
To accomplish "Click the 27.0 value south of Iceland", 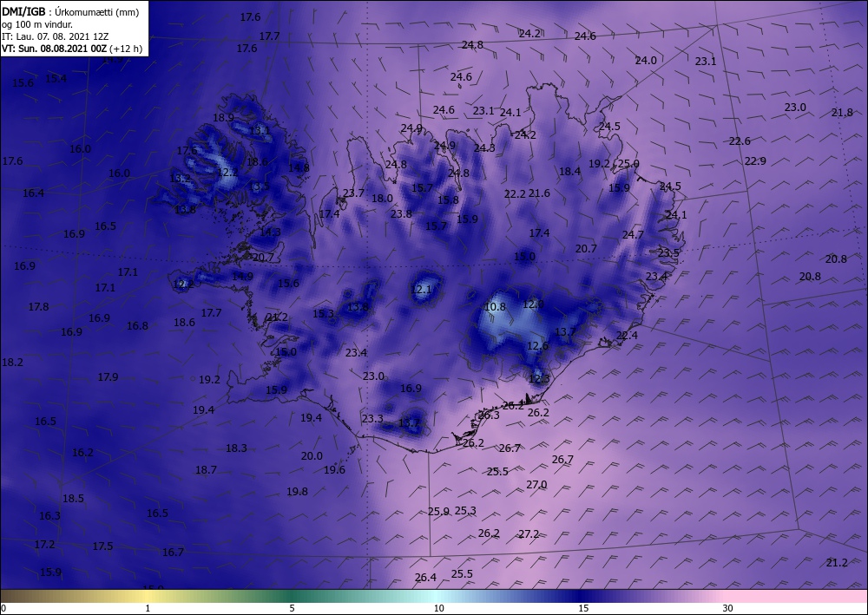I will pyautogui.click(x=536, y=485).
